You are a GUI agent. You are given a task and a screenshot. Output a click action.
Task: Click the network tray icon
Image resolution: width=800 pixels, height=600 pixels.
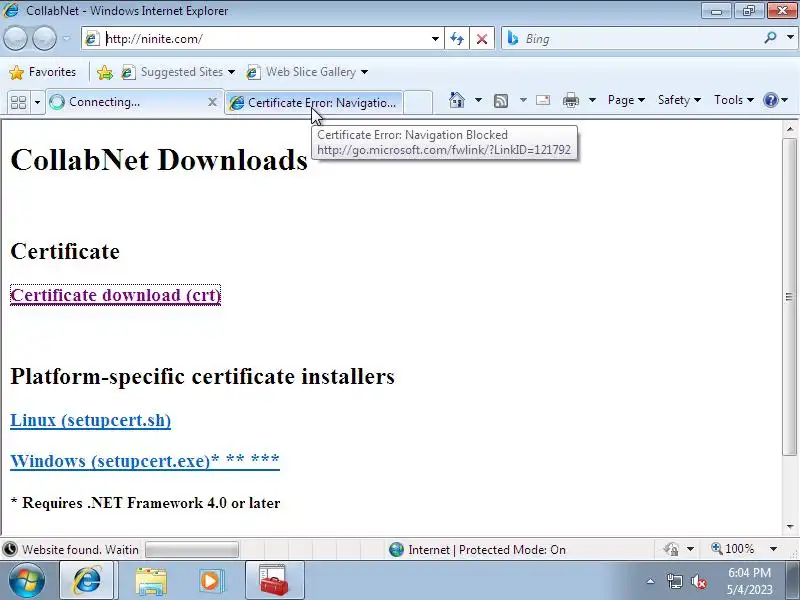click(675, 581)
